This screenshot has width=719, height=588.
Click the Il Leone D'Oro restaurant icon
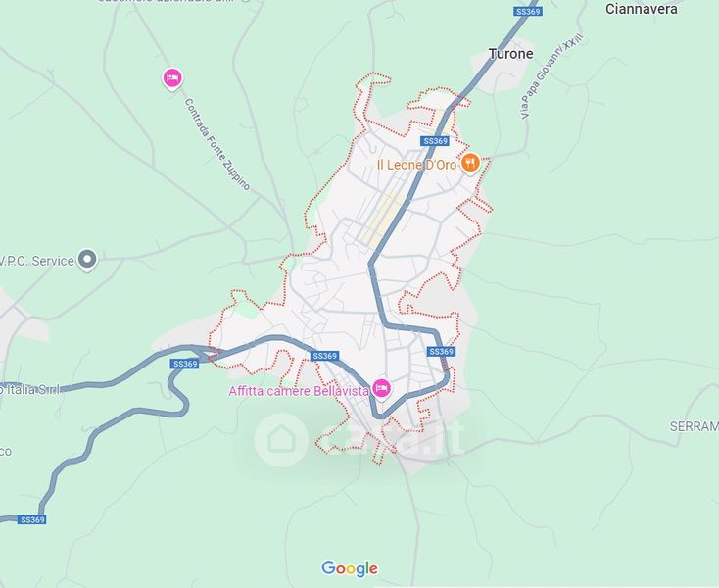pos(470,163)
